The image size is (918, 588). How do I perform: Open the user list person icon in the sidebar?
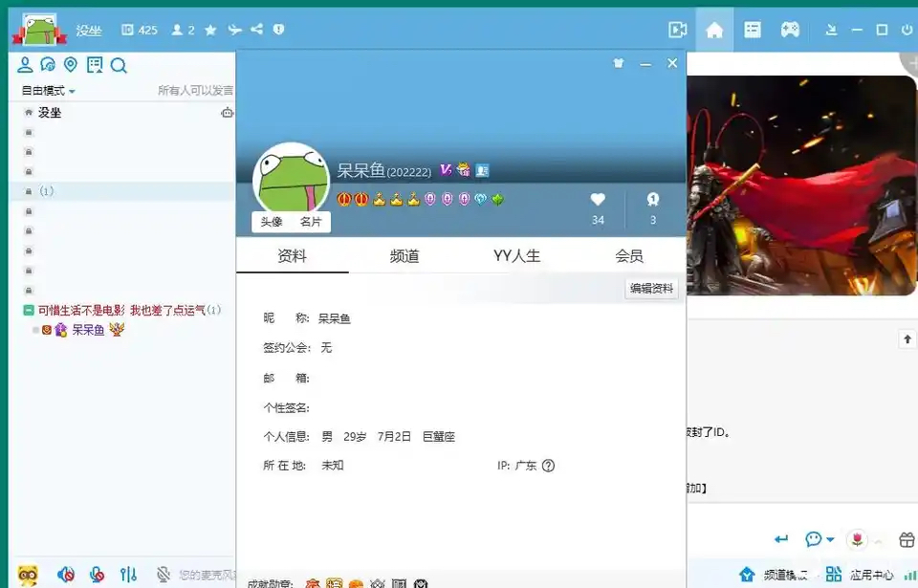[25, 65]
